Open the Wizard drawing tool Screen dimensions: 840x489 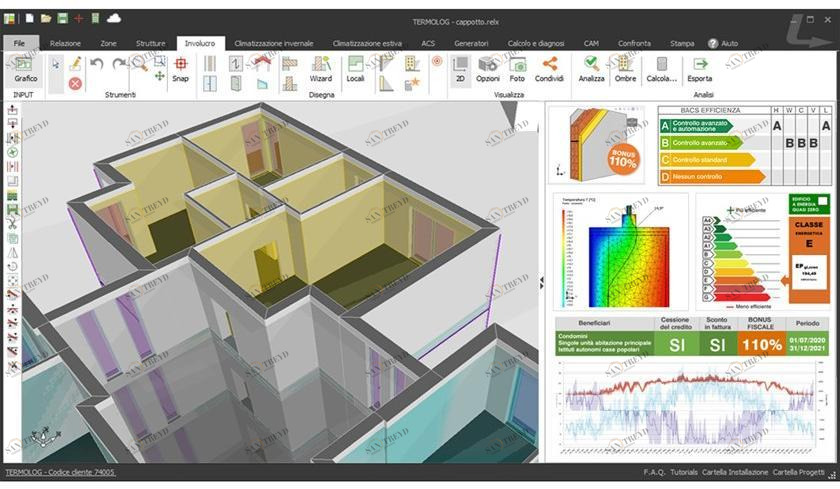pyautogui.click(x=320, y=68)
